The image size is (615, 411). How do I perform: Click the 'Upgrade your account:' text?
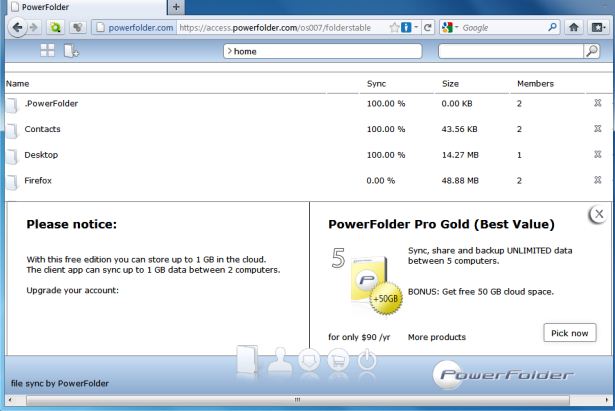click(73, 290)
